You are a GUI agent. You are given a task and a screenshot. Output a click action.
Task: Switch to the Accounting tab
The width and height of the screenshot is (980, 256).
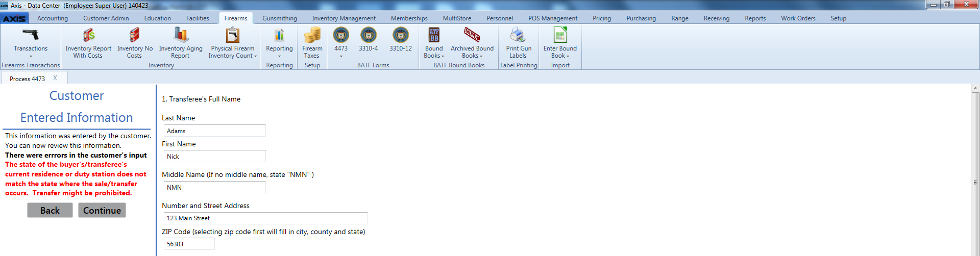(53, 18)
